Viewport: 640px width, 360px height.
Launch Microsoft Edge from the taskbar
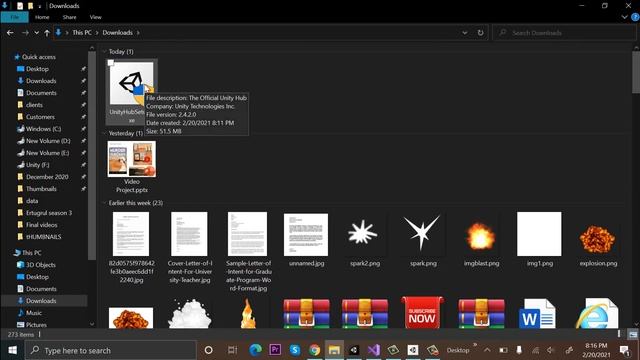[x=255, y=350]
